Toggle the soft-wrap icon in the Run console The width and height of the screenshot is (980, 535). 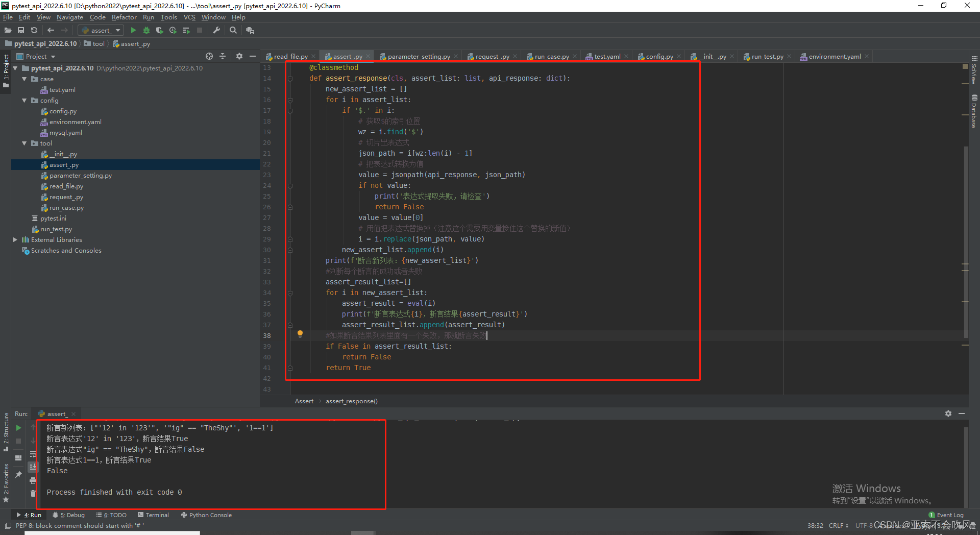(33, 454)
